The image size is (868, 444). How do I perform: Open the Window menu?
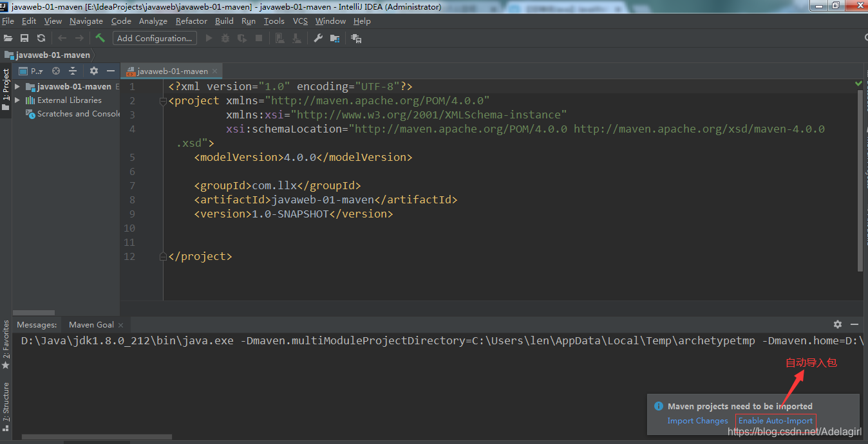tap(330, 21)
